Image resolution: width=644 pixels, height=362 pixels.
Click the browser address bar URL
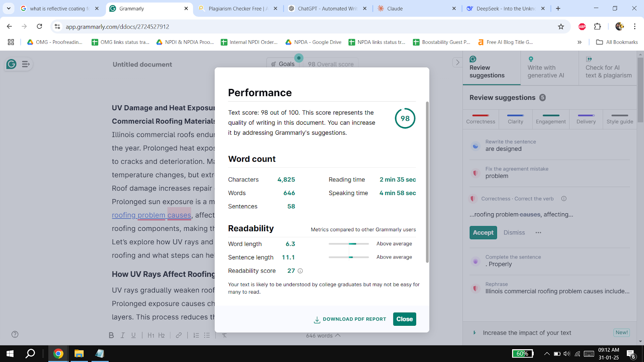coord(118,27)
